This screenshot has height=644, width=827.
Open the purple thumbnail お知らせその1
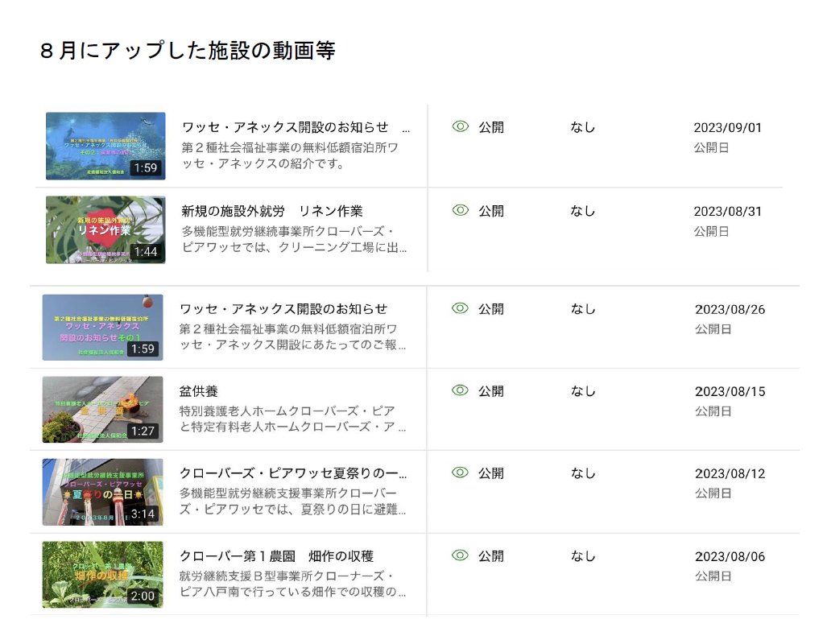[x=103, y=328]
